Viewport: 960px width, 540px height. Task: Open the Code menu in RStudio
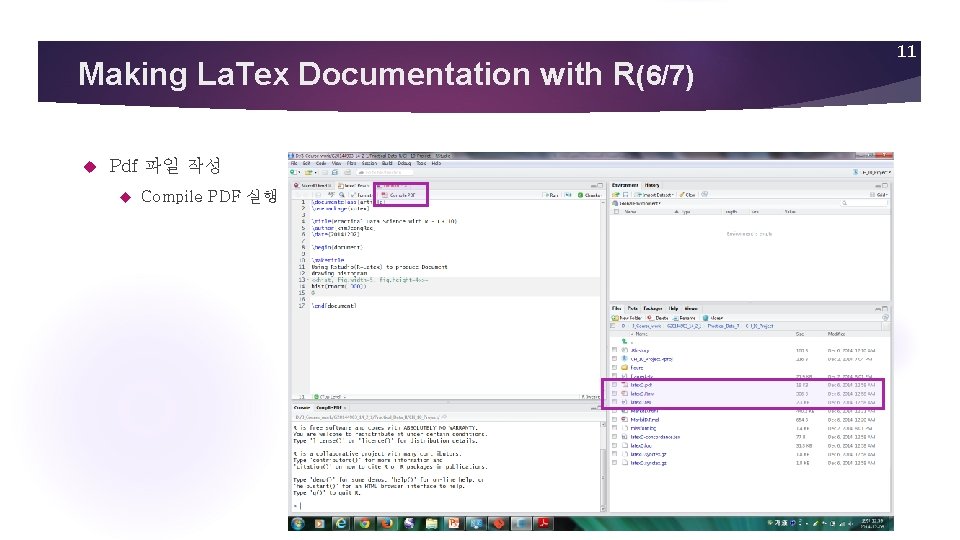tap(321, 163)
